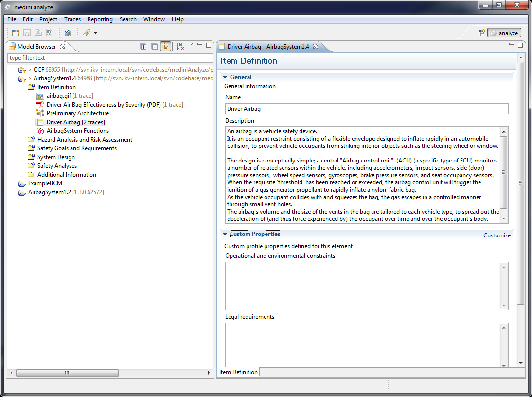Image resolution: width=532 pixels, height=397 pixels.
Task: Minimize the Model Browser panel
Action: 200,44
